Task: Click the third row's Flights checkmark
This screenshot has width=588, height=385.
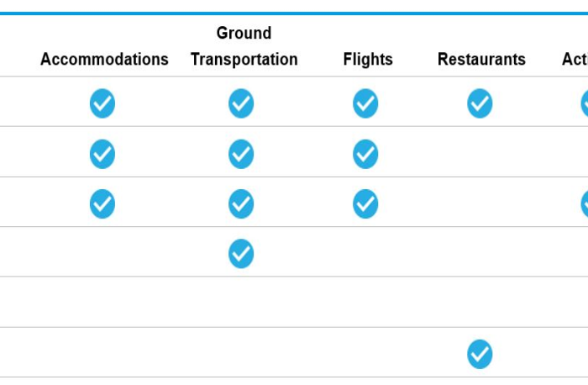Action: pos(365,203)
